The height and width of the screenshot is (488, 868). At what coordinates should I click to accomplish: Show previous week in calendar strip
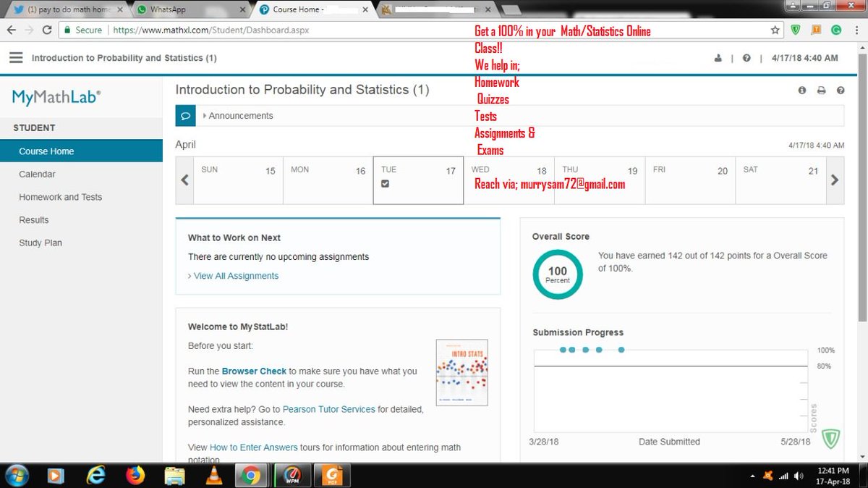(x=184, y=180)
